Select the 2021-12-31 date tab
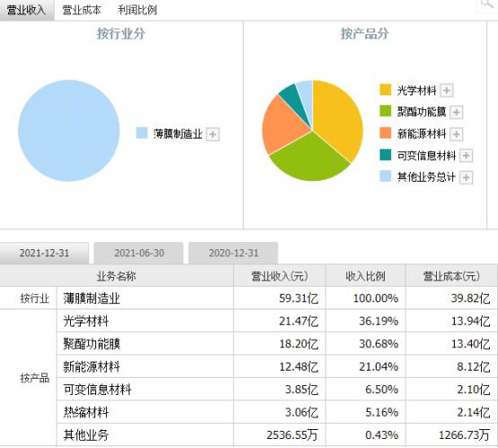This screenshot has height=448, width=498. (x=44, y=253)
